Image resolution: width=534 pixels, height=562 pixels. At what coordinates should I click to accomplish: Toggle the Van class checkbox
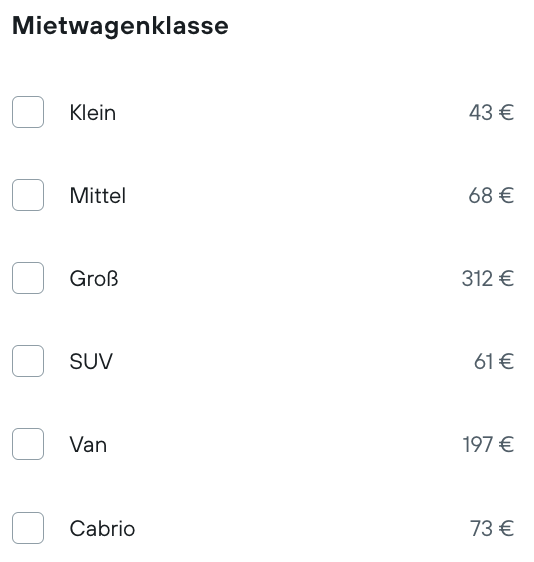click(x=28, y=444)
